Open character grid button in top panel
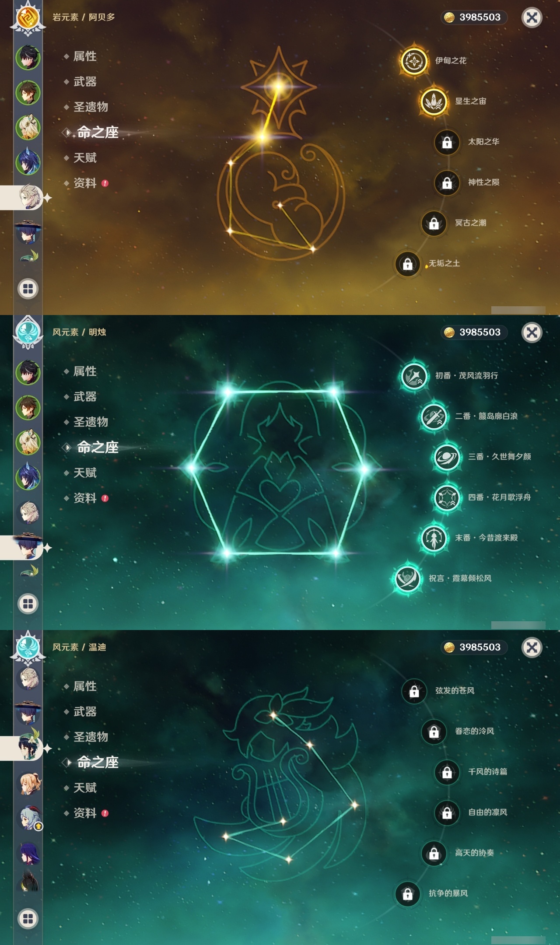 [x=28, y=289]
